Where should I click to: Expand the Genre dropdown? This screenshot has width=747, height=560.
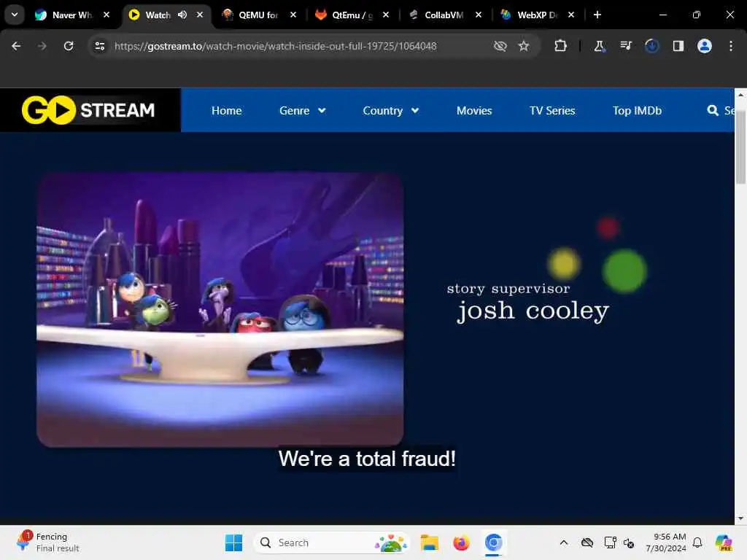[x=303, y=111]
